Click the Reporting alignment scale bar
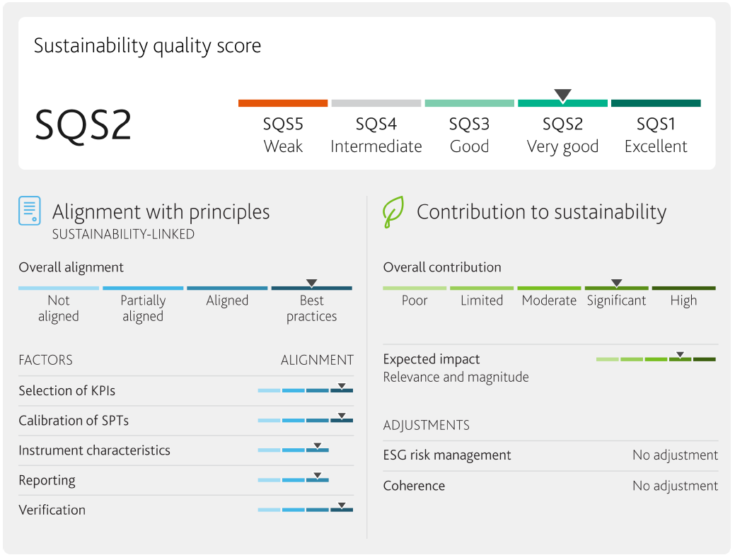The height and width of the screenshot is (560, 735). 294,480
